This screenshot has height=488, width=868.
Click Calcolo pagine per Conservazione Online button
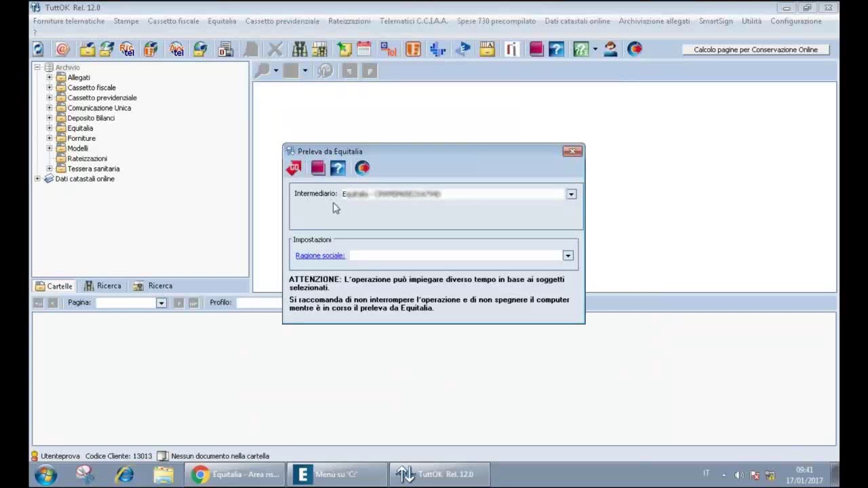(755, 49)
